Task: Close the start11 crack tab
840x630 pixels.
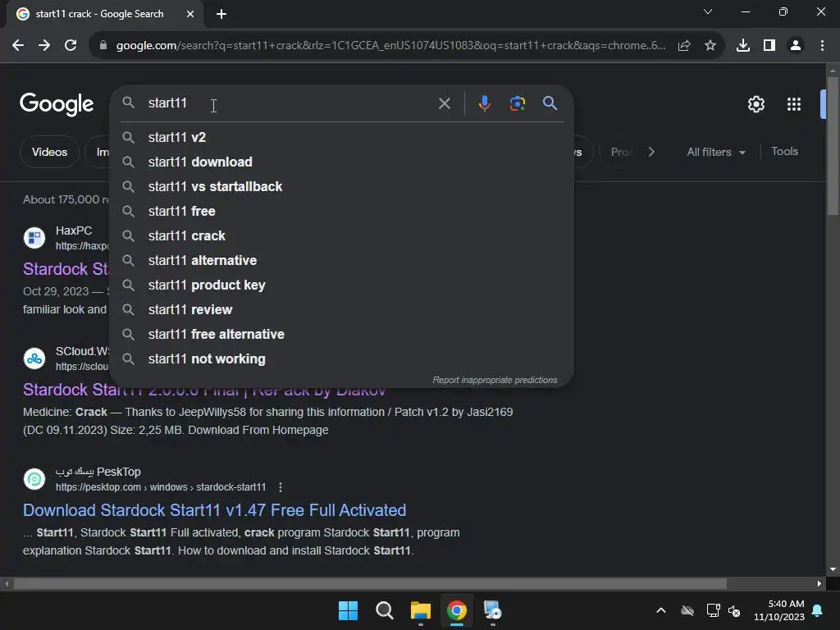Action: pos(190,14)
